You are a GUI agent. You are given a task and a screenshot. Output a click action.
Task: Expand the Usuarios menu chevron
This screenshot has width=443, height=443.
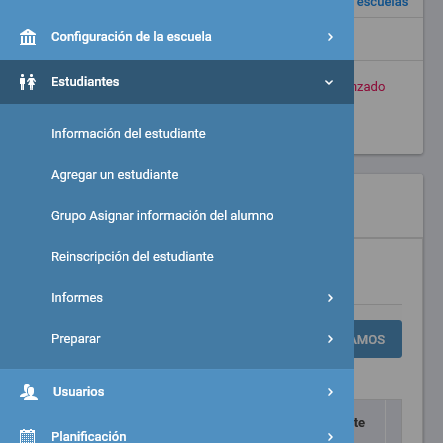330,392
